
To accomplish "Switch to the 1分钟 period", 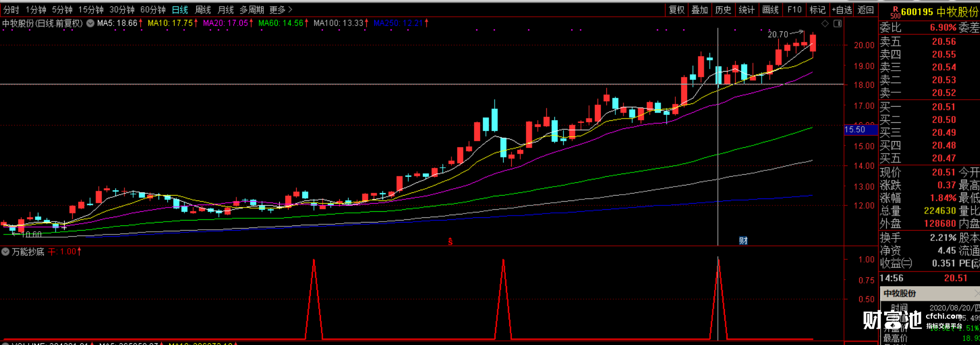I will (x=36, y=10).
